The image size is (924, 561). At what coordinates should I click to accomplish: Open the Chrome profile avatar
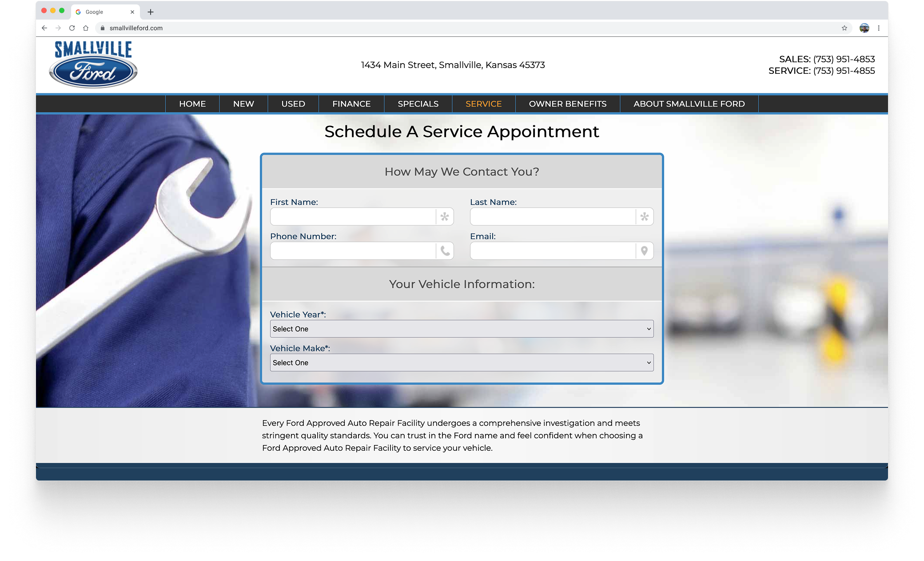tap(864, 28)
